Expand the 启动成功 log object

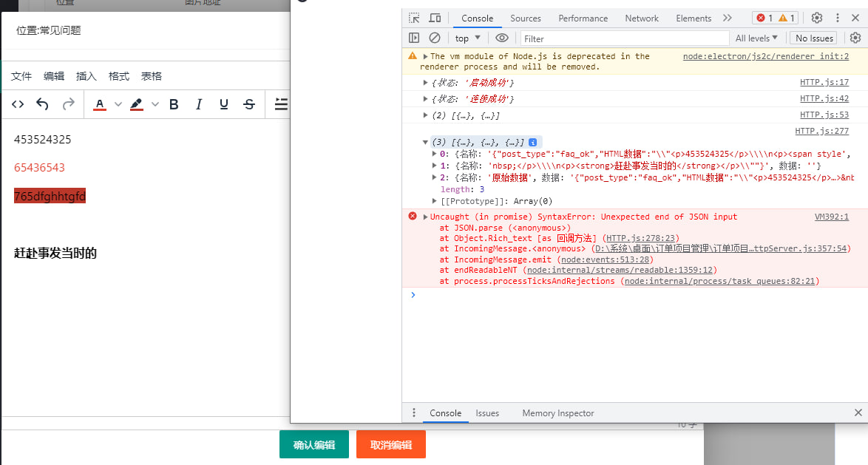[x=425, y=83]
